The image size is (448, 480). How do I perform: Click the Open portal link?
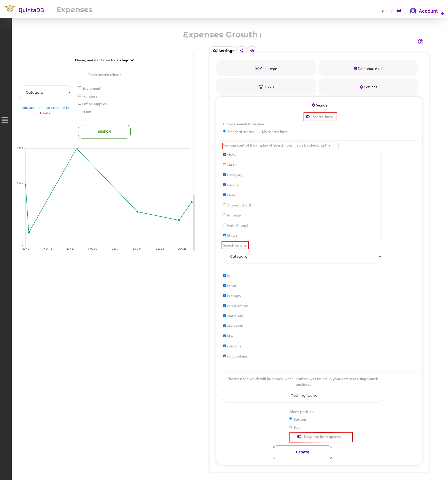391,11
